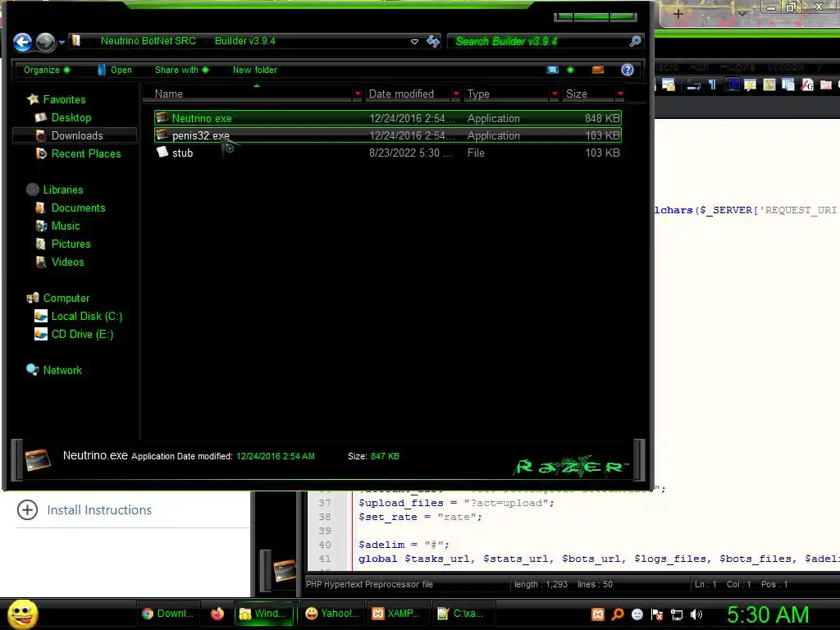The image size is (840, 630).
Task: Open the Organize menu
Action: (x=47, y=70)
